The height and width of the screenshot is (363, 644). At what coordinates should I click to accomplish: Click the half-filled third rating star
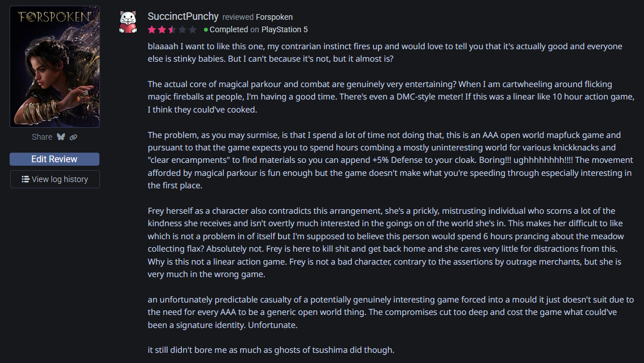[172, 29]
